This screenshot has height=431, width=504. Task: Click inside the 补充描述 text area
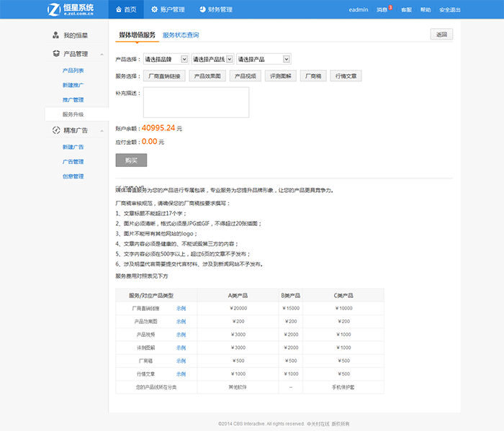[196, 102]
